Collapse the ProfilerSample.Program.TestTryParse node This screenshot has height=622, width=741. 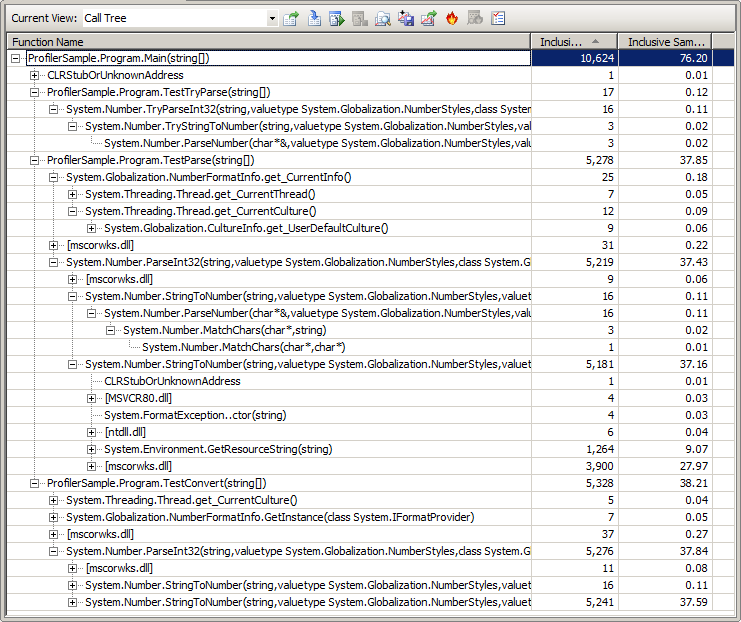pyautogui.click(x=34, y=93)
